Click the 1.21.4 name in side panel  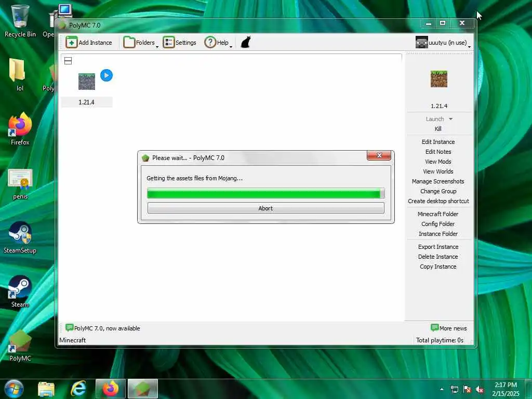pos(438,106)
